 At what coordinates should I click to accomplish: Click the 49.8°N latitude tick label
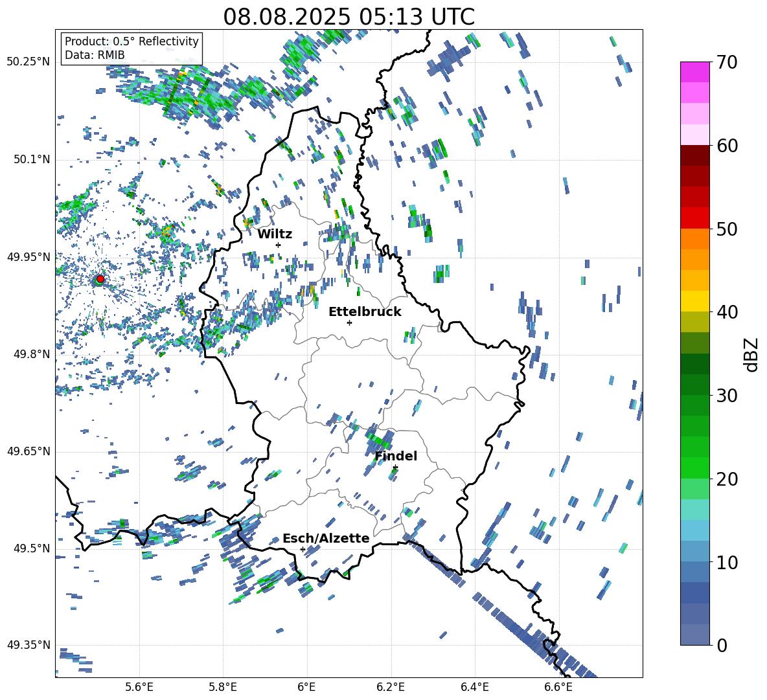(31, 354)
